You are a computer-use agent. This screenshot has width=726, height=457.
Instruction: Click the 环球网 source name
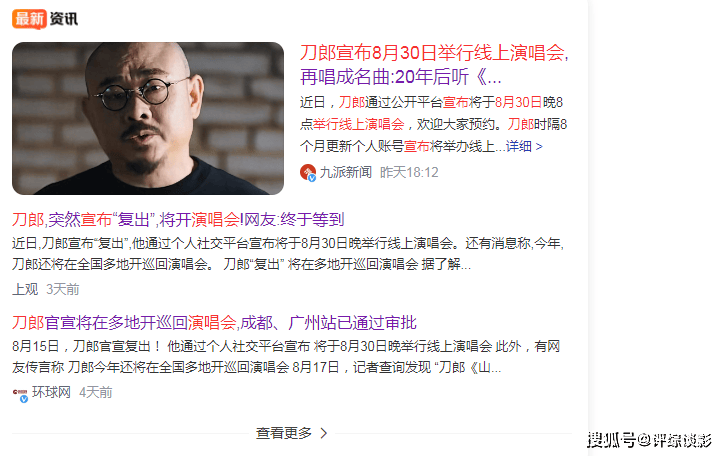[x=51, y=392]
